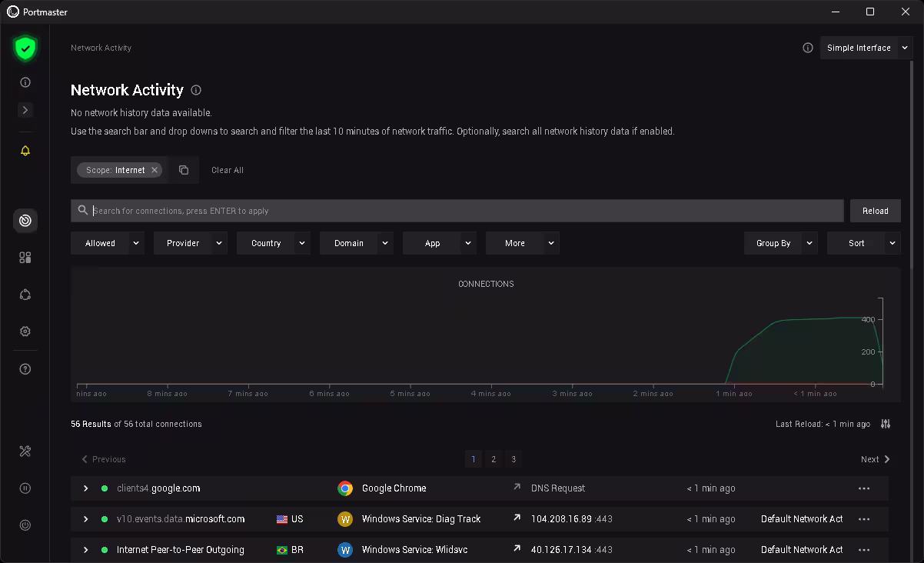Click the Wlidsvc service W icon

pos(345,550)
